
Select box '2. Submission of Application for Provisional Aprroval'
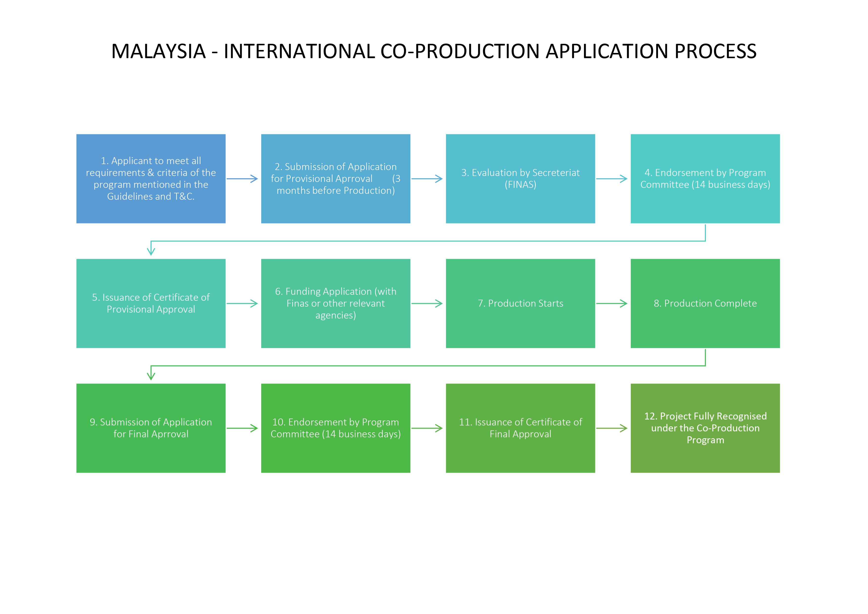[x=336, y=179]
